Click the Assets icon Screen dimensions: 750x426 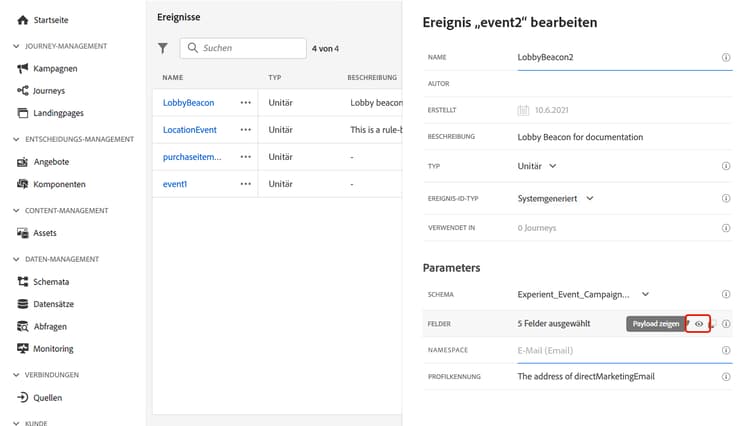[x=22, y=233]
